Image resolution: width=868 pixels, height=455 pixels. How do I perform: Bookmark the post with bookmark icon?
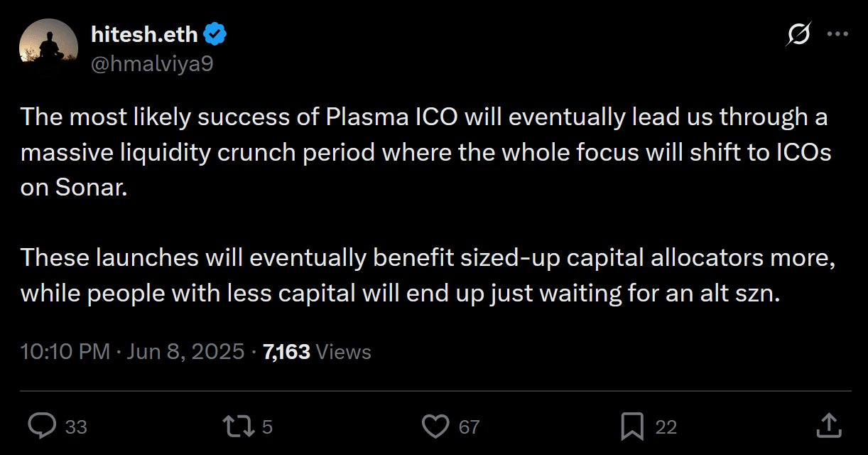[632, 426]
